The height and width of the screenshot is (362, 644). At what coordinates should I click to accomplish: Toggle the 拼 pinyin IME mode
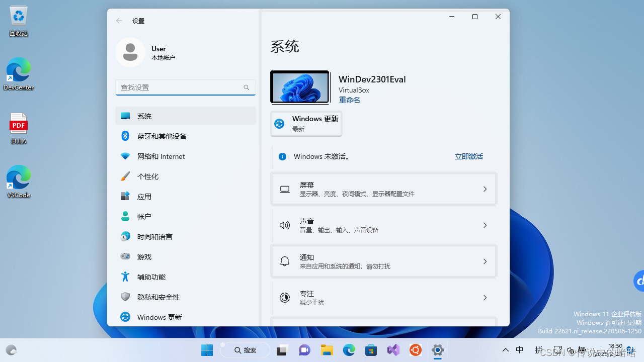539,350
